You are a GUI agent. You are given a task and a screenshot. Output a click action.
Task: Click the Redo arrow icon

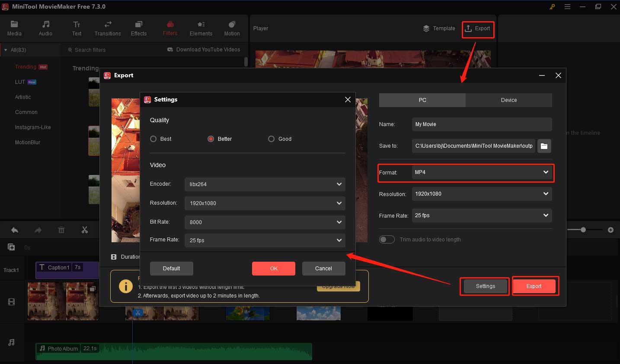tap(38, 230)
